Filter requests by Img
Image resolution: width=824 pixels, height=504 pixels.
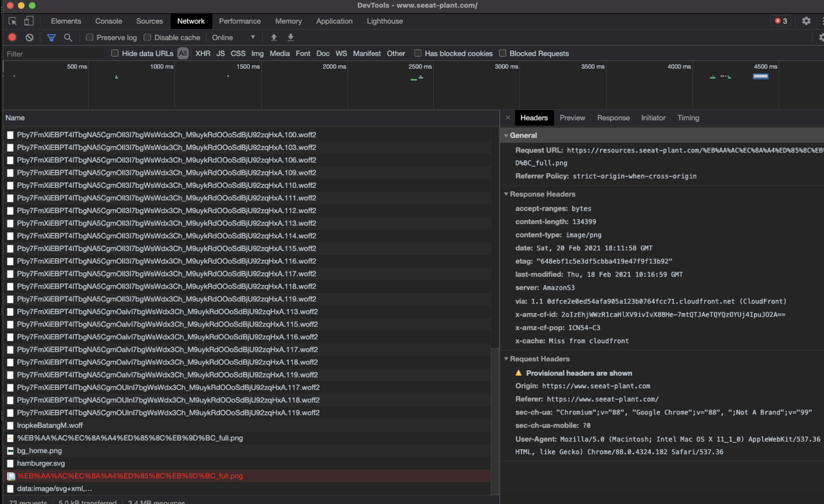click(x=257, y=53)
